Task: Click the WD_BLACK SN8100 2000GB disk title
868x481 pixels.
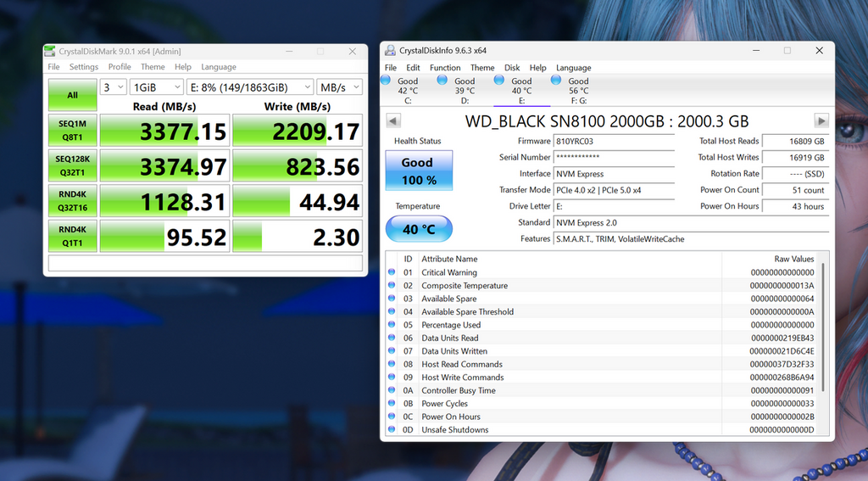Action: (607, 120)
